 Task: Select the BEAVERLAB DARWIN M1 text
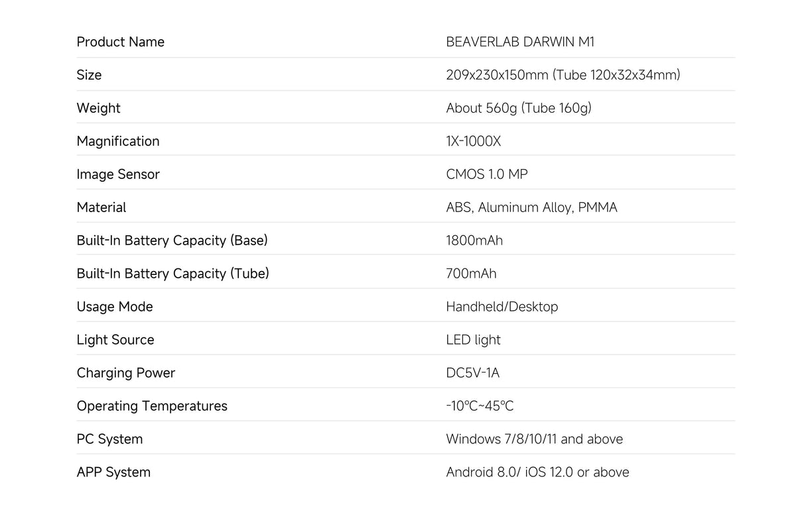pyautogui.click(x=520, y=42)
